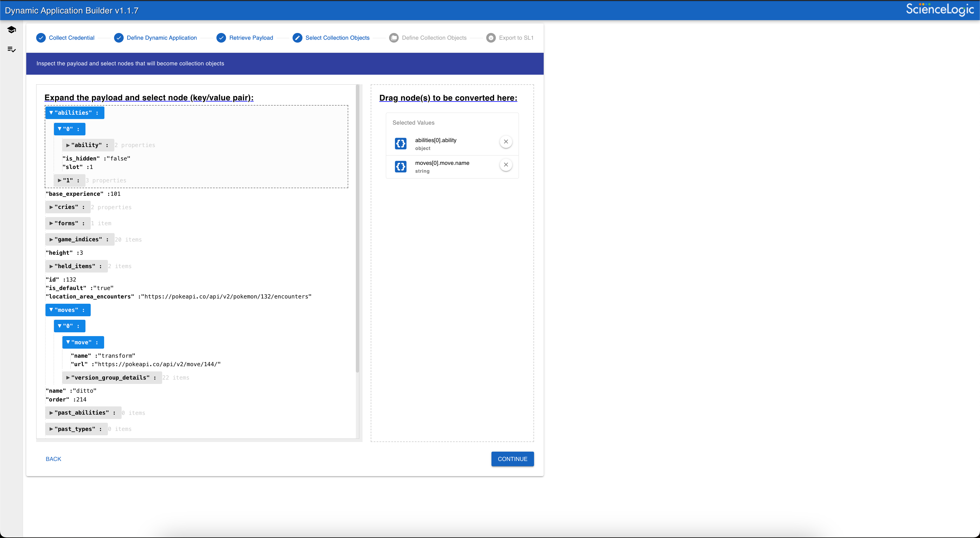Click the Dynamic Application Builder v1.1.7 title
Screen dimensions: 980x538
72,10
